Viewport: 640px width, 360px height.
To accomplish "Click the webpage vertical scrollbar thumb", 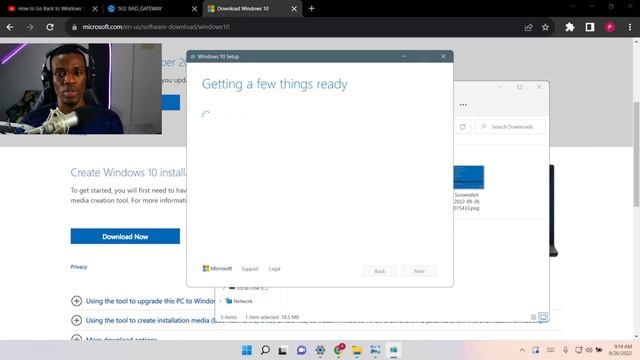I will click(636, 154).
